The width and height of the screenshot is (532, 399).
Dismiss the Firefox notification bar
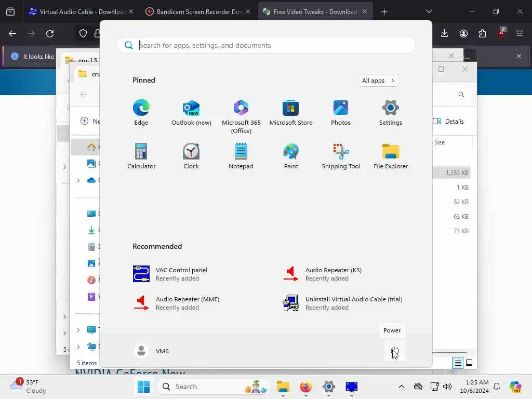519,56
